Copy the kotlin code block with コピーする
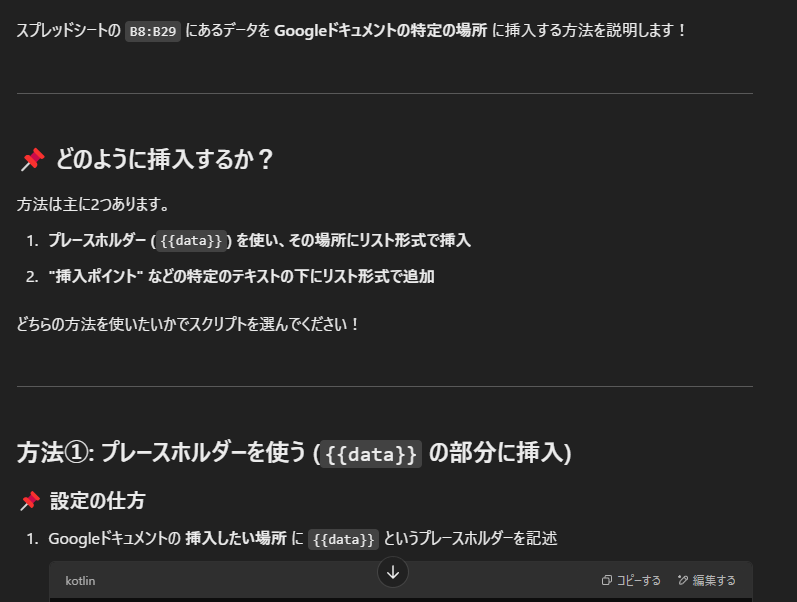 click(x=631, y=580)
